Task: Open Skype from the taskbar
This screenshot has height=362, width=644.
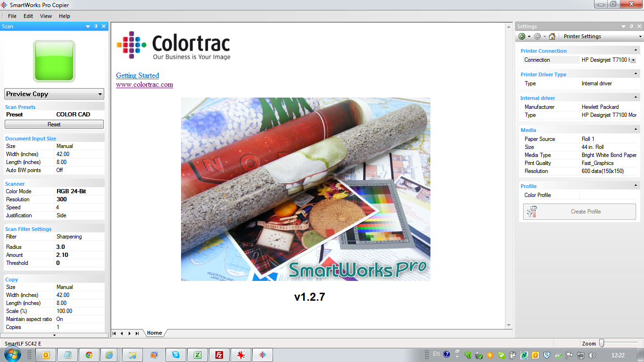Action: pos(176,355)
